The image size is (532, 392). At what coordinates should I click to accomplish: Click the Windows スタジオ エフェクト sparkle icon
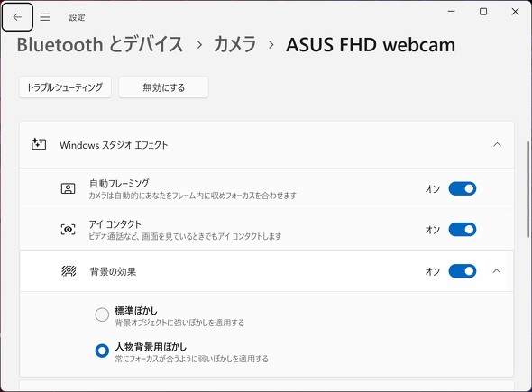(39, 144)
